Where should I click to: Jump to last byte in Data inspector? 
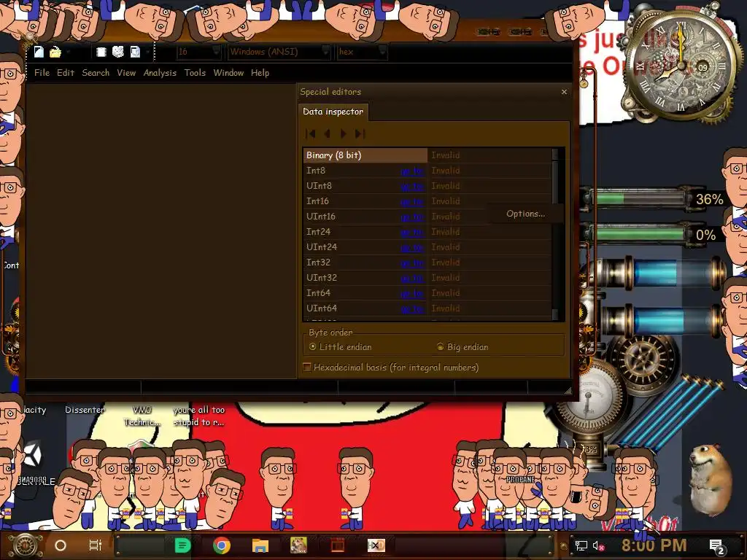click(x=360, y=134)
